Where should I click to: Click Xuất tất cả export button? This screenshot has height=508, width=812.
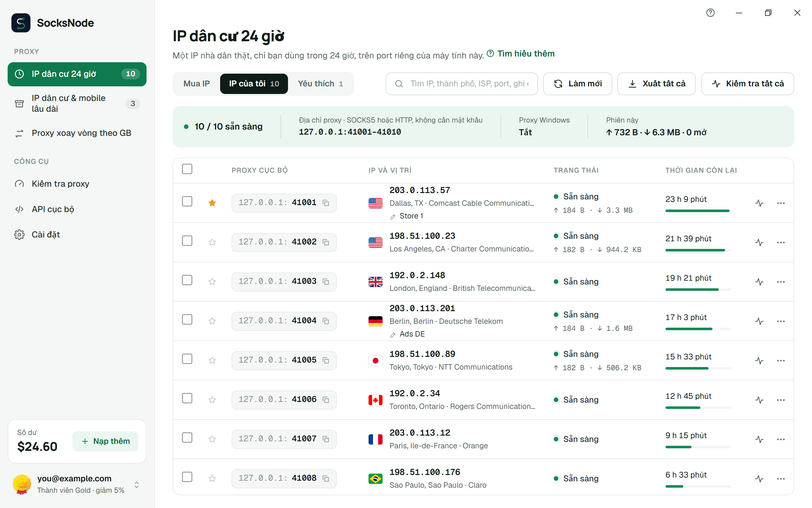(657, 84)
